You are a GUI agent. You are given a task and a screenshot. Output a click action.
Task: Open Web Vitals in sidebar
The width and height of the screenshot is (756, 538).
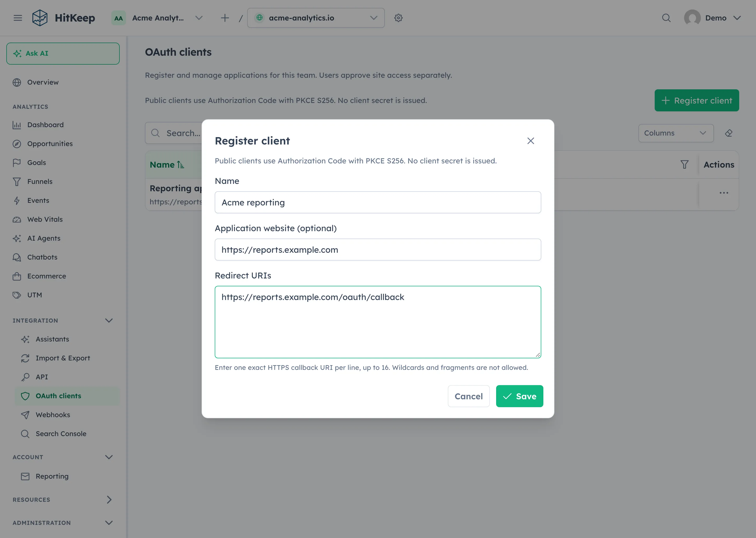point(63,219)
